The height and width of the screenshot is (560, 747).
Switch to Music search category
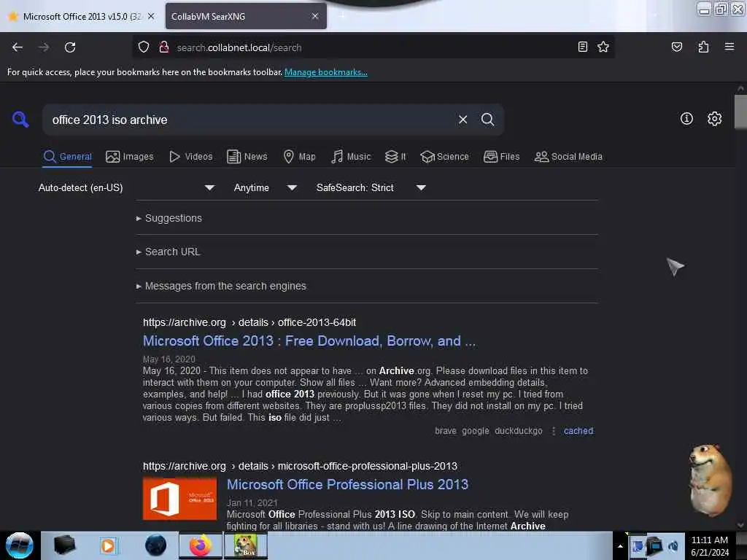(x=351, y=157)
